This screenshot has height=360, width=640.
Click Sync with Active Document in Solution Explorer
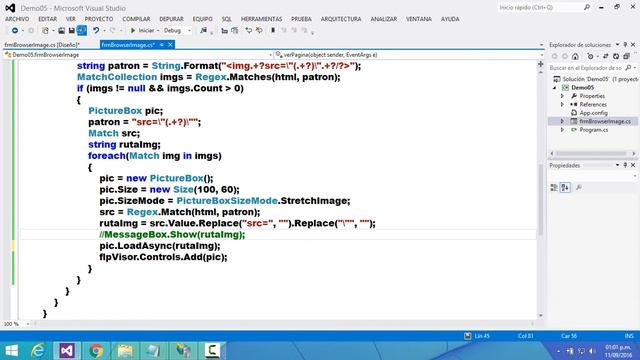[x=606, y=56]
